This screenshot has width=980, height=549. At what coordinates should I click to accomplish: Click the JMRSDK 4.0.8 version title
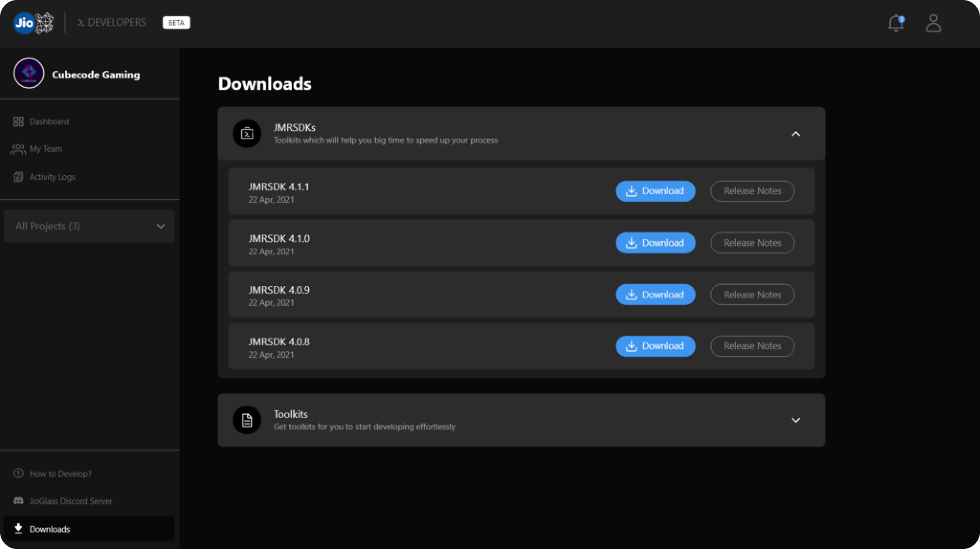pos(279,342)
